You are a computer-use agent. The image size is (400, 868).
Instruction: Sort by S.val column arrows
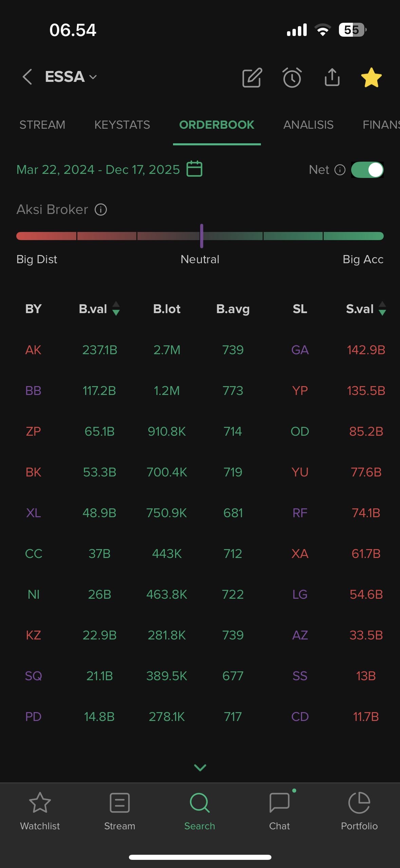382,309
